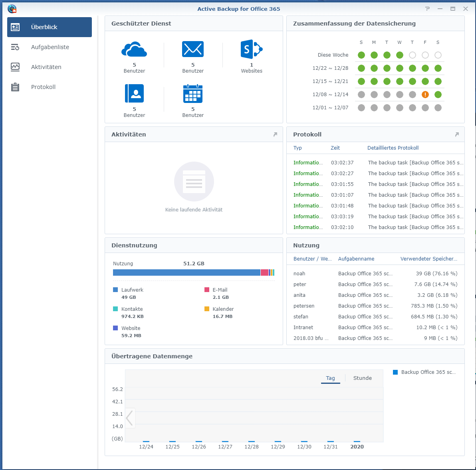The height and width of the screenshot is (470, 476).
Task: Click the Protokoll clipboard icon in sidebar
Action: pos(15,87)
